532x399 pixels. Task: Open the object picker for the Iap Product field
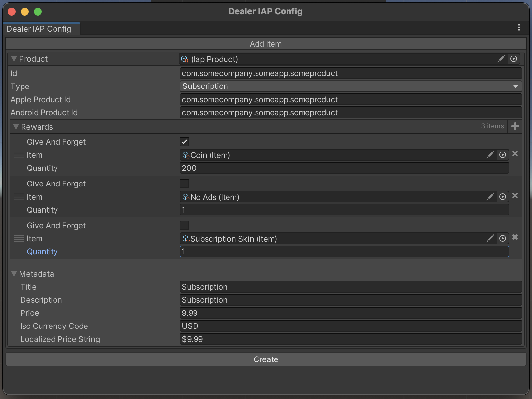[x=514, y=59]
